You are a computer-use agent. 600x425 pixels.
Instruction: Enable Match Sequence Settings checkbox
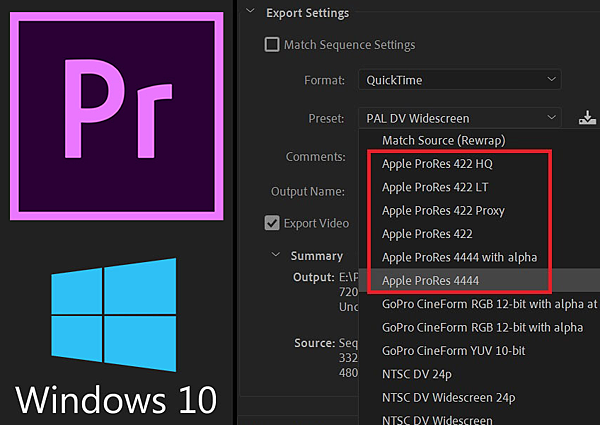272,44
